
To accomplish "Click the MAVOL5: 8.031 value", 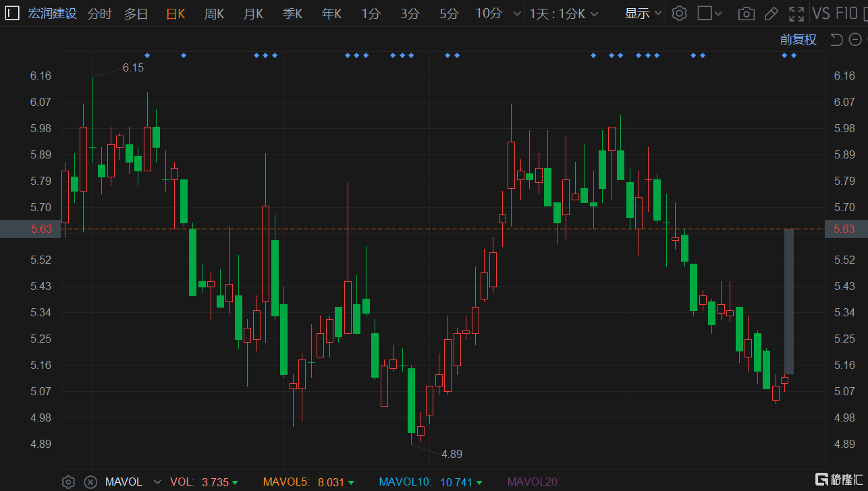I will point(308,482).
